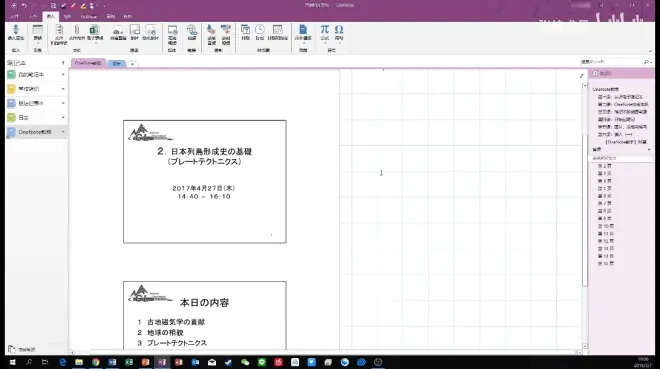The width and height of the screenshot is (660, 369).
Task: Click the Link globe icon
Action: 192,32
